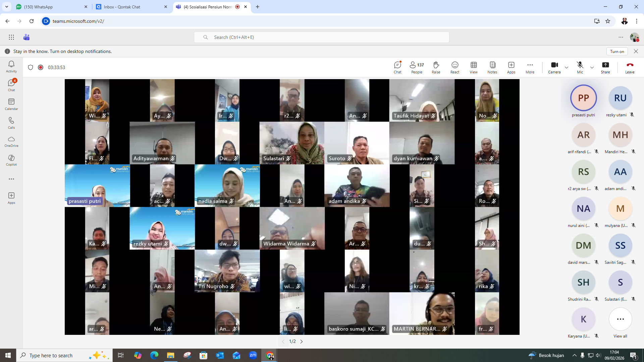Leave the meeting
The width and height of the screenshot is (644, 362).
[x=630, y=67]
